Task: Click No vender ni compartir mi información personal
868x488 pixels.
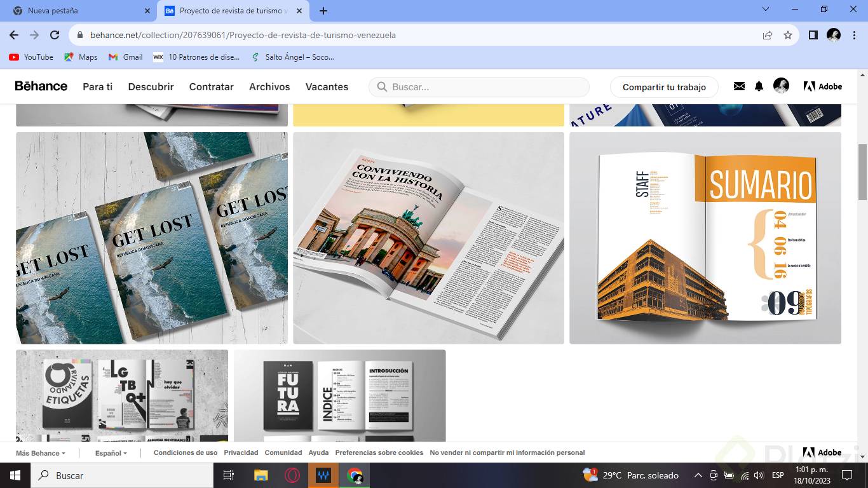Action: (507, 453)
